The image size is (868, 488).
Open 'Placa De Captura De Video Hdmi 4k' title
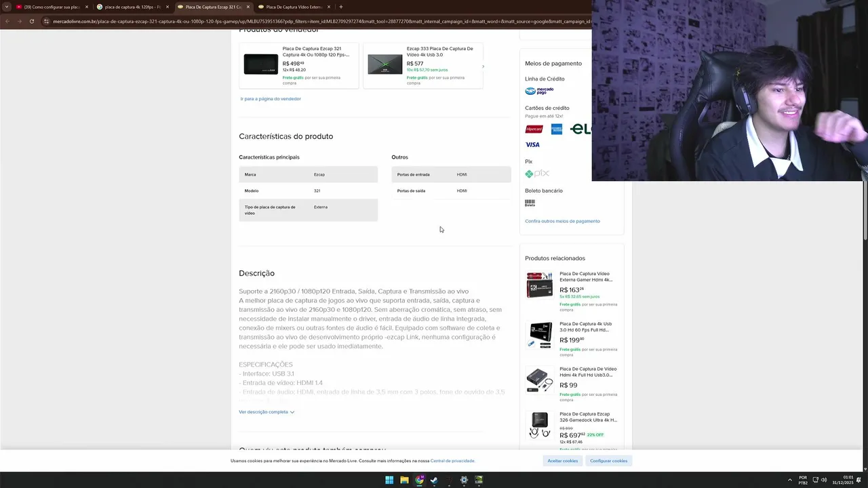[588, 372]
